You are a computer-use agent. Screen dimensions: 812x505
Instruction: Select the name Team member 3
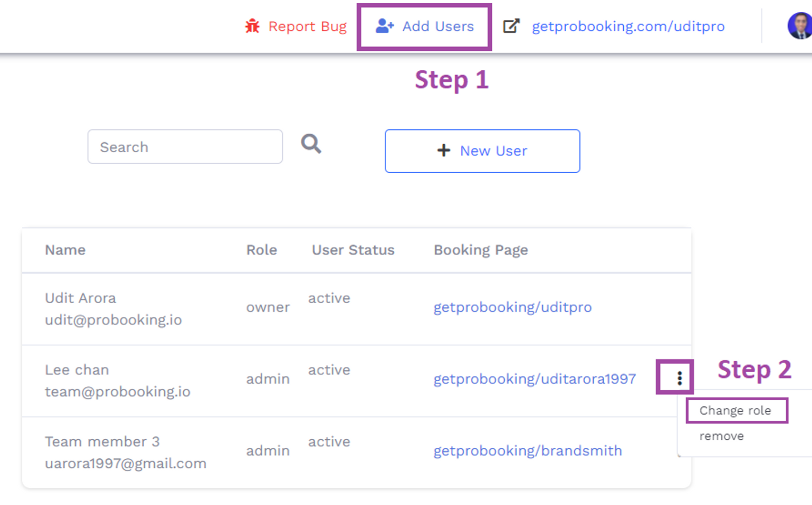pos(103,442)
